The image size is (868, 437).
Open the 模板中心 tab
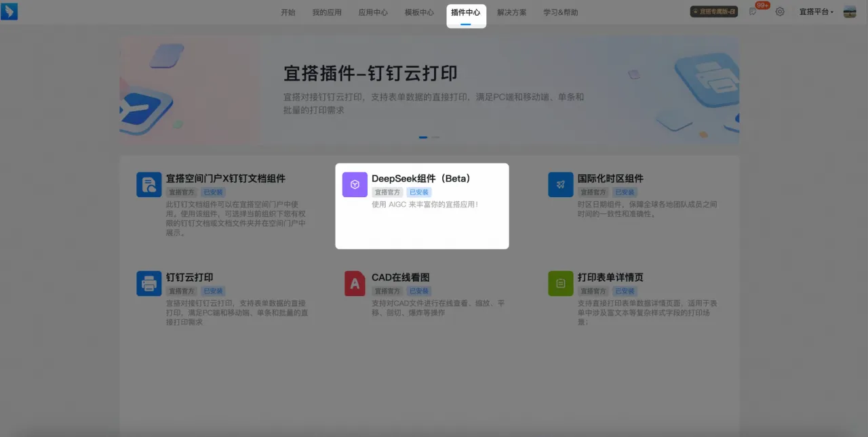point(419,12)
